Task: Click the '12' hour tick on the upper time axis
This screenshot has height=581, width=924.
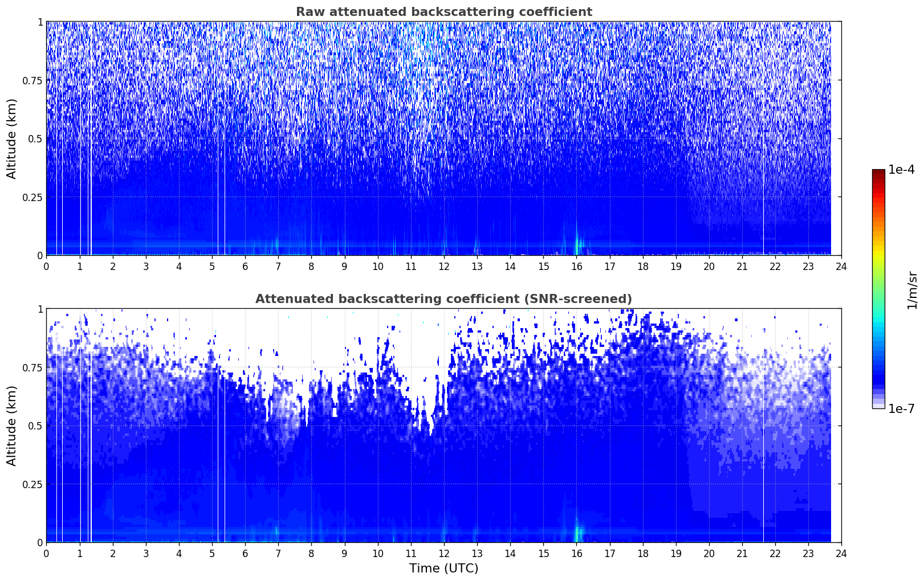Action: click(444, 266)
